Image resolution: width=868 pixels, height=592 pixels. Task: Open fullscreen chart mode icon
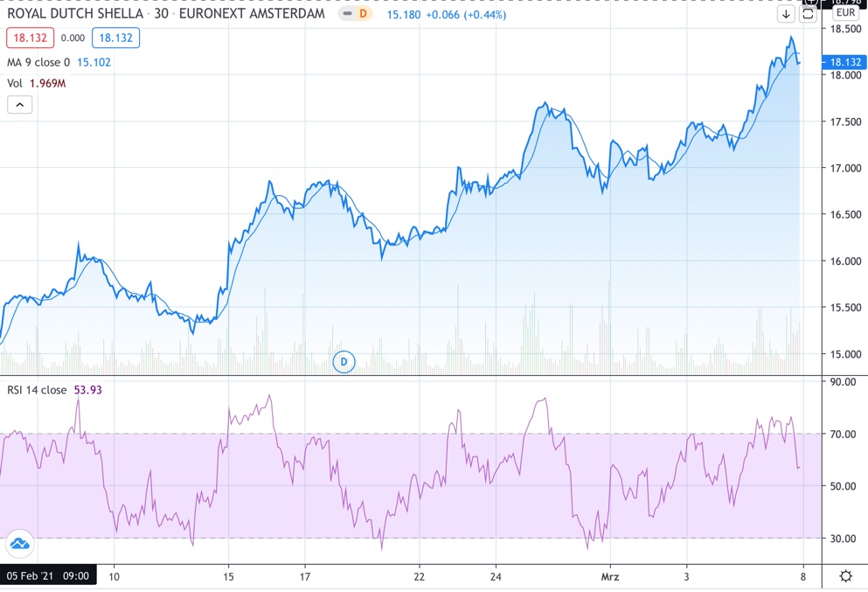click(x=808, y=14)
